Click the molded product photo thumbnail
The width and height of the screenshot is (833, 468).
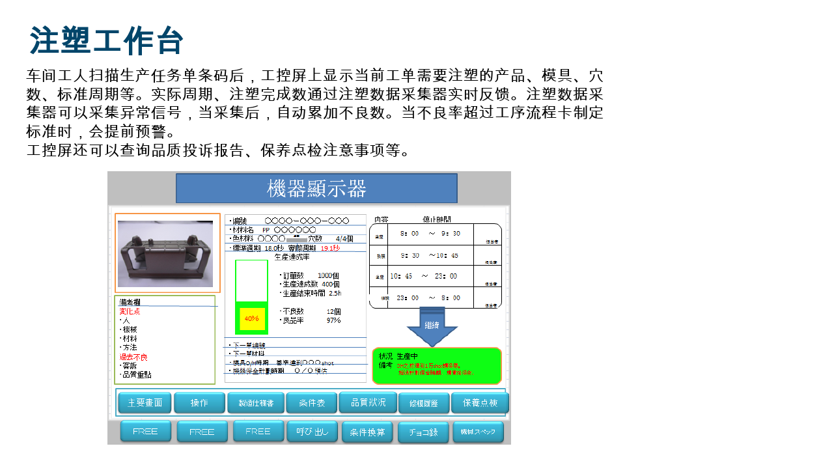point(167,252)
